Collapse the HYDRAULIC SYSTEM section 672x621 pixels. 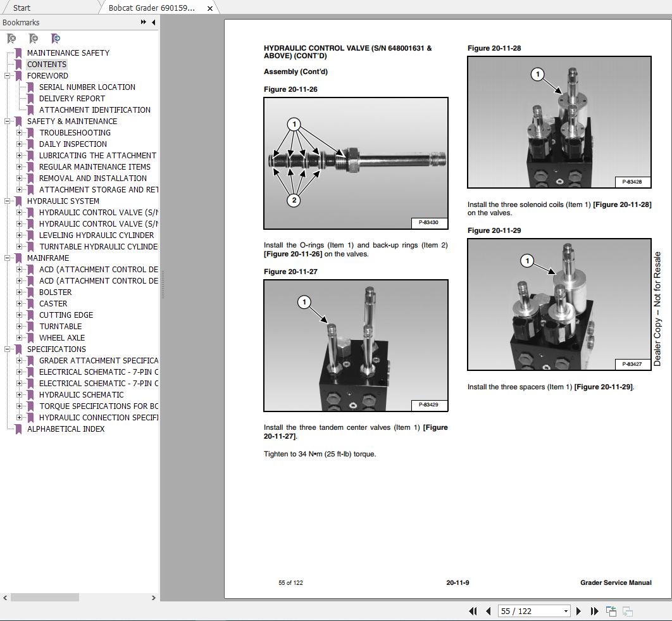(8, 201)
